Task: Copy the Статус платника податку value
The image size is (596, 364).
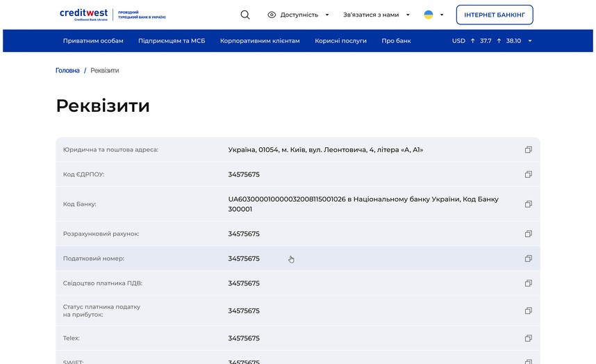Action: pos(529,311)
